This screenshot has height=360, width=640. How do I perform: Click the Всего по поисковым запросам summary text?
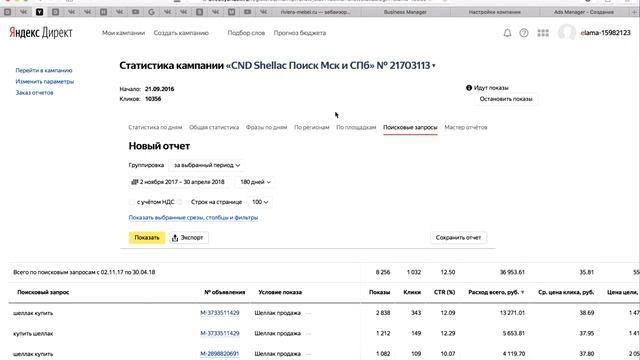pyautogui.click(x=84, y=272)
